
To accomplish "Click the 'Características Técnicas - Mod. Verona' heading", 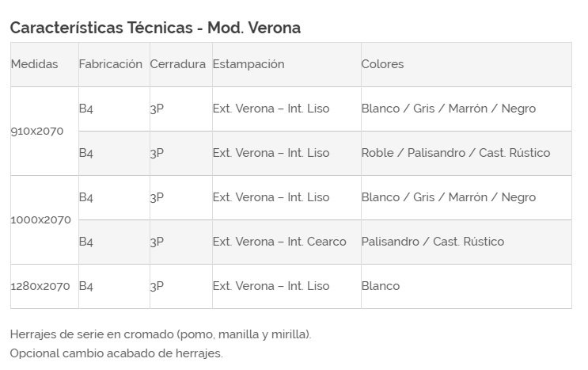I will [155, 28].
